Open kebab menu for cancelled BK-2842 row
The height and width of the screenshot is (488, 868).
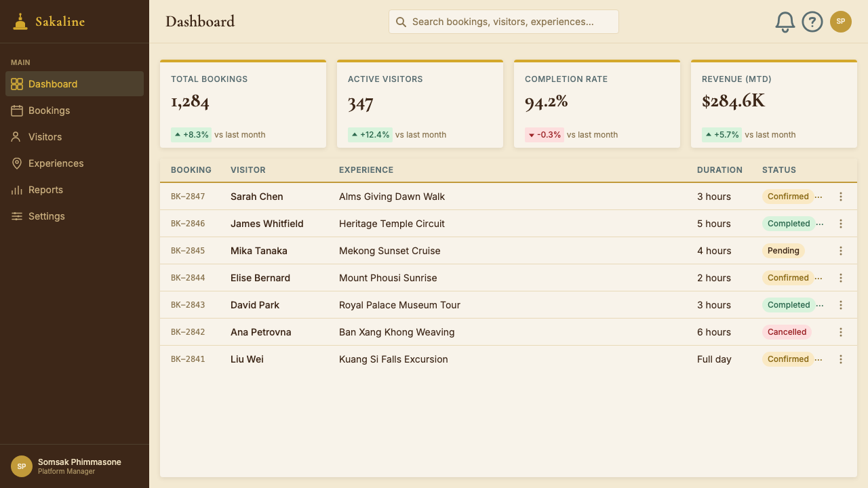pos(841,332)
